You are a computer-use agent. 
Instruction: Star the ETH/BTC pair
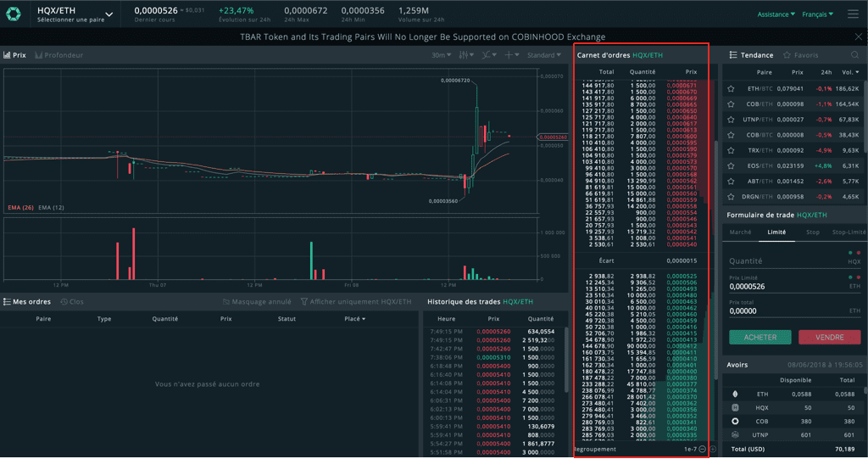[x=731, y=89]
